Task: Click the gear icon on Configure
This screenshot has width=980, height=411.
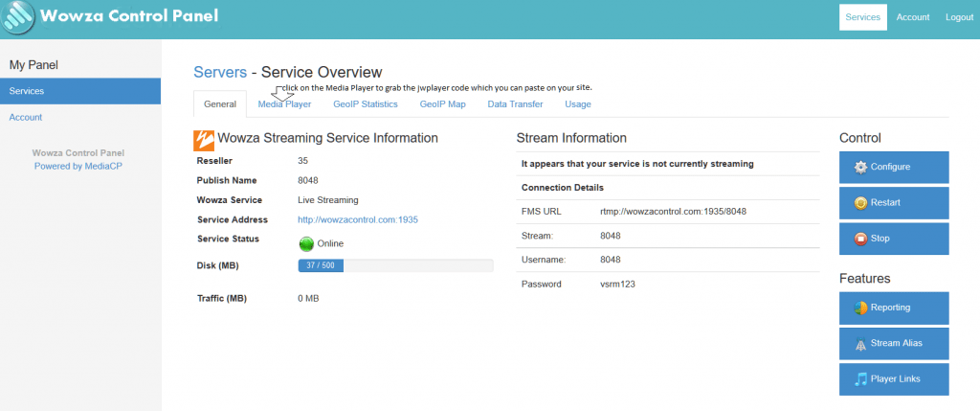Action: [860, 167]
